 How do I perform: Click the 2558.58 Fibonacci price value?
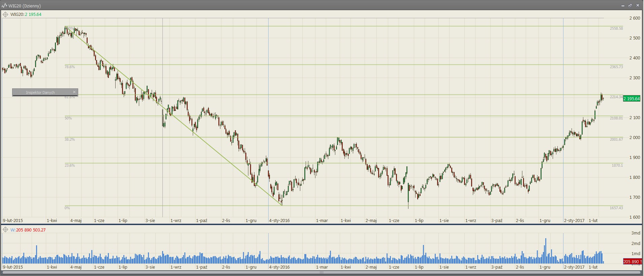point(616,29)
